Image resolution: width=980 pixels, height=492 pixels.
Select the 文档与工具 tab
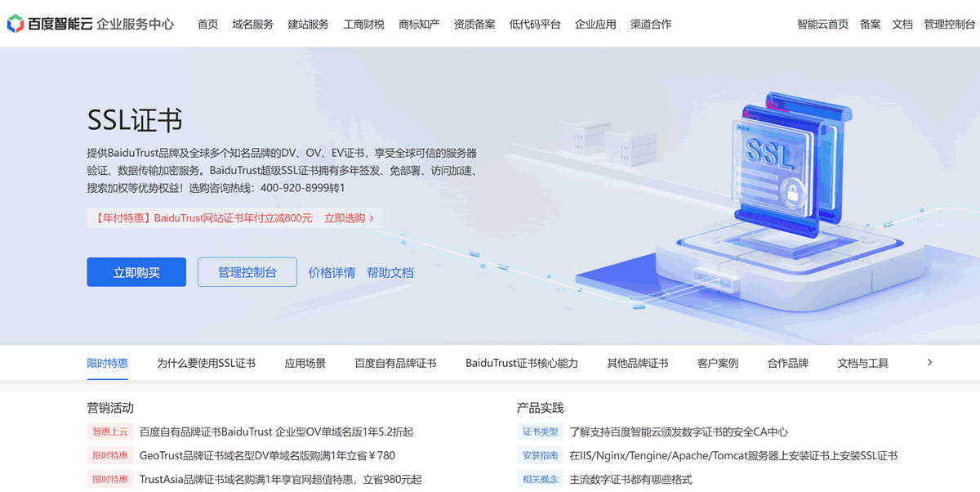(863, 363)
